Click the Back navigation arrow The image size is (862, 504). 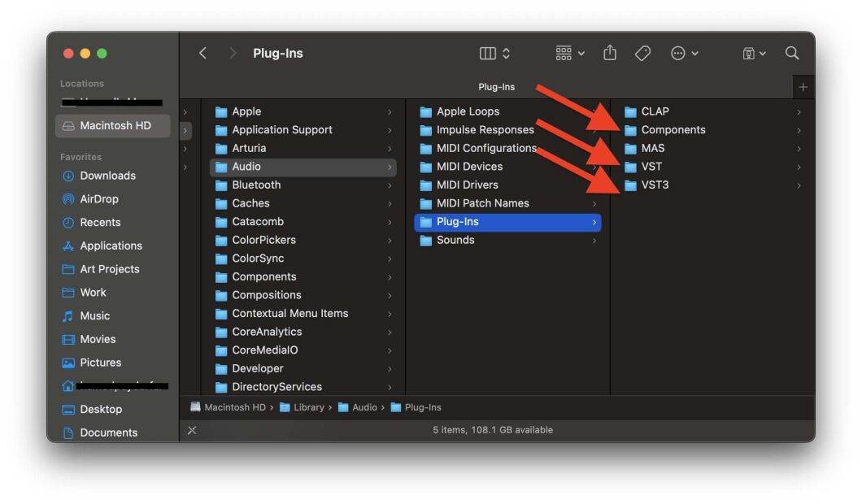(x=202, y=52)
